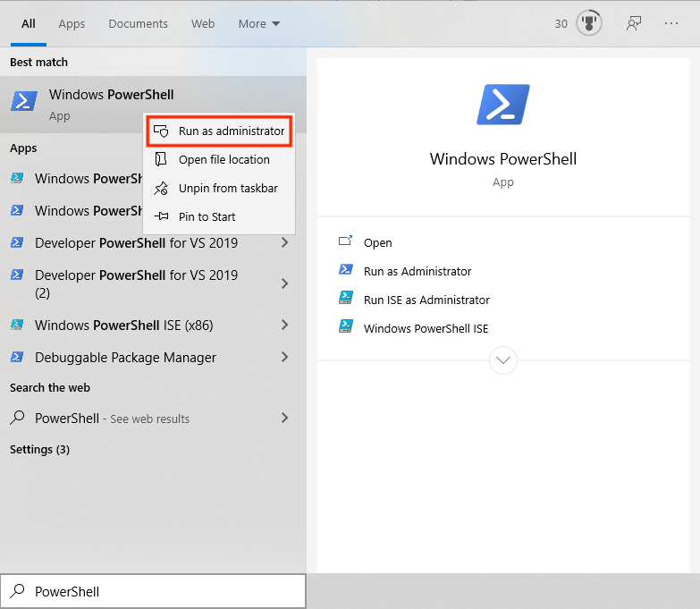This screenshot has height=609, width=700.
Task: Click icon of Developer PowerShell for VS 2019 (2)
Action: [17, 275]
